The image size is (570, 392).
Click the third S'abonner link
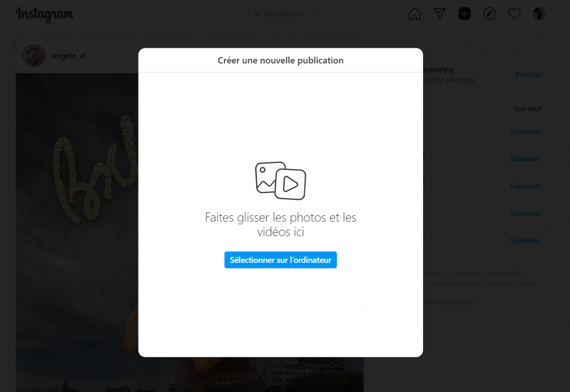[525, 186]
